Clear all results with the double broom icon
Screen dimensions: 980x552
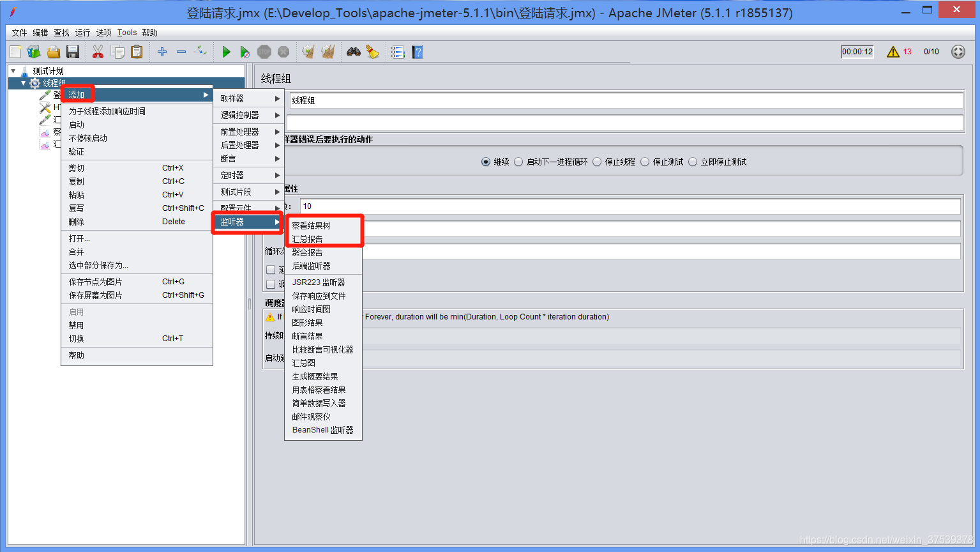click(x=328, y=52)
